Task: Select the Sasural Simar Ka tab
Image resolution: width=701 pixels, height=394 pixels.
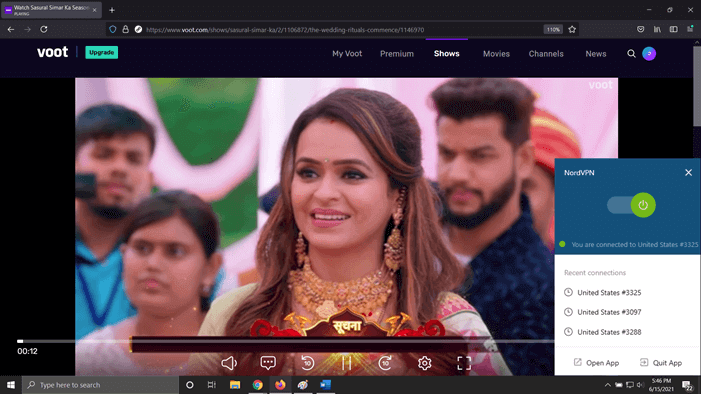Action: click(51, 10)
